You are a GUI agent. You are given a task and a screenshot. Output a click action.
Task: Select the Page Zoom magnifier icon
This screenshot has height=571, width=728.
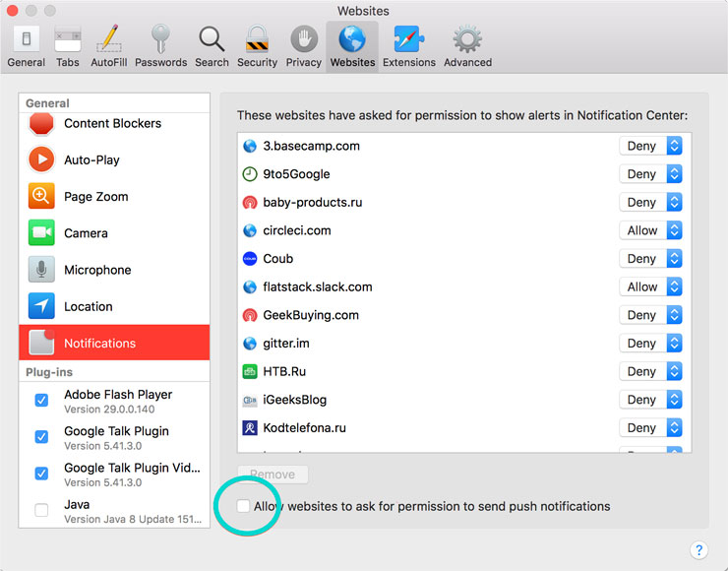pyautogui.click(x=41, y=196)
